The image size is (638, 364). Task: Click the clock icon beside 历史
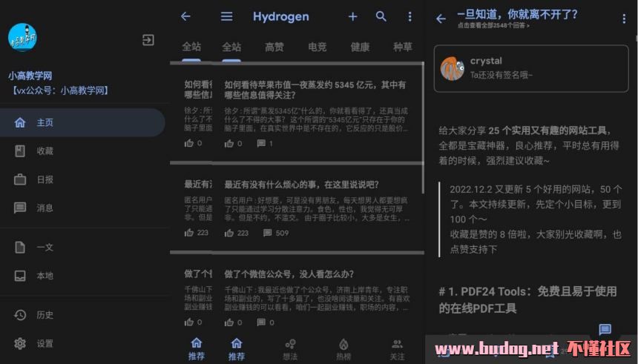(x=20, y=315)
